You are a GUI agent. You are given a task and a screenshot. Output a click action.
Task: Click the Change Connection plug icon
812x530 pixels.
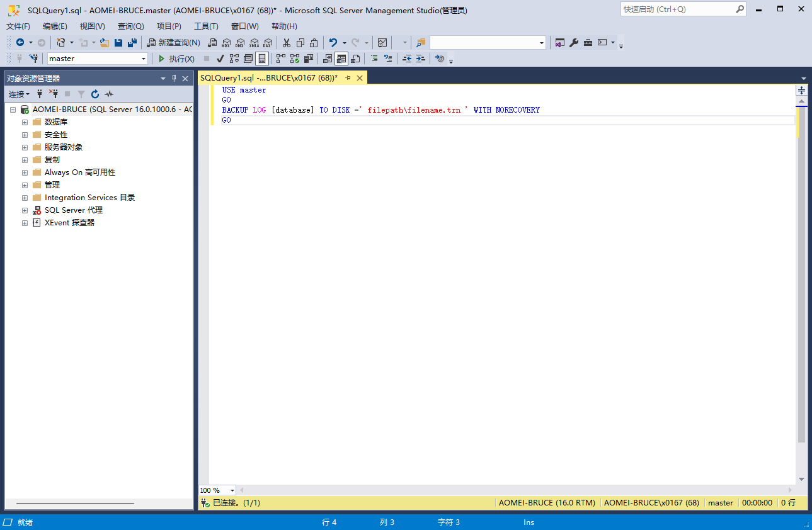[x=33, y=59]
